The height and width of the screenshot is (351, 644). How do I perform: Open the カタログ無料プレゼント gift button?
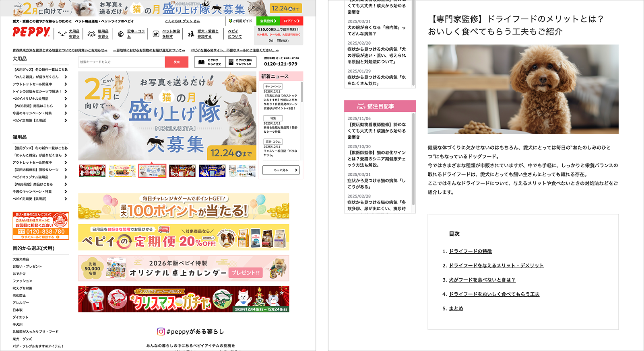click(240, 62)
